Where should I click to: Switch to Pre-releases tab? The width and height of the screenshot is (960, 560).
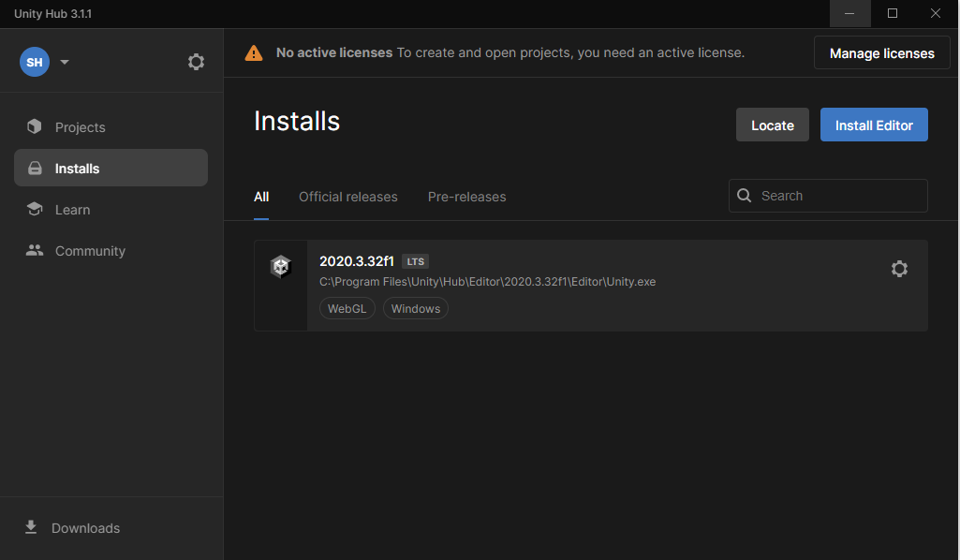coord(466,197)
